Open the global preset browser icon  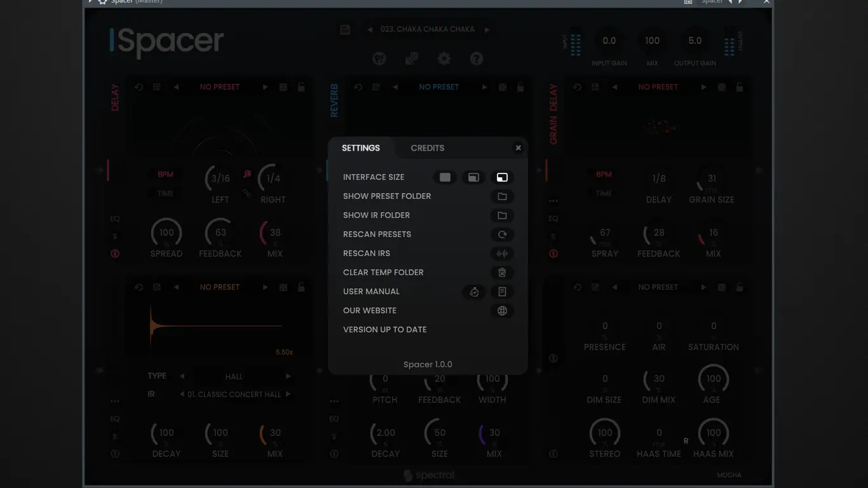tap(345, 29)
